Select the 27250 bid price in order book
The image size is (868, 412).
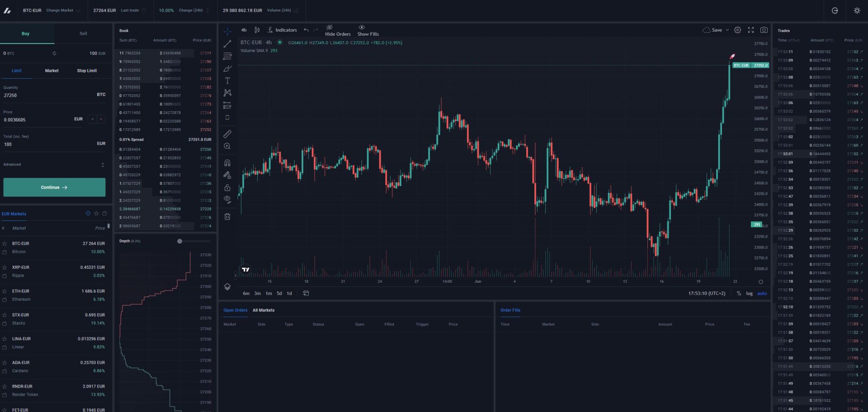coord(206,150)
